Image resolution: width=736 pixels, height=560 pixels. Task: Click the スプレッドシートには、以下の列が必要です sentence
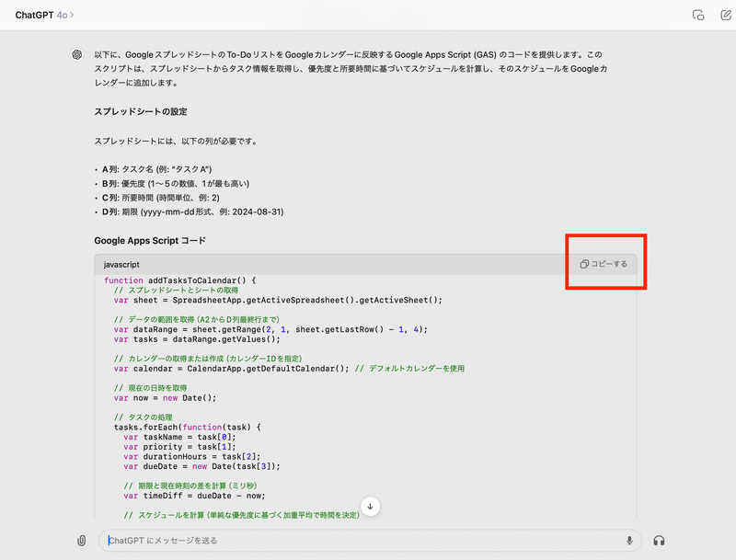pos(176,142)
